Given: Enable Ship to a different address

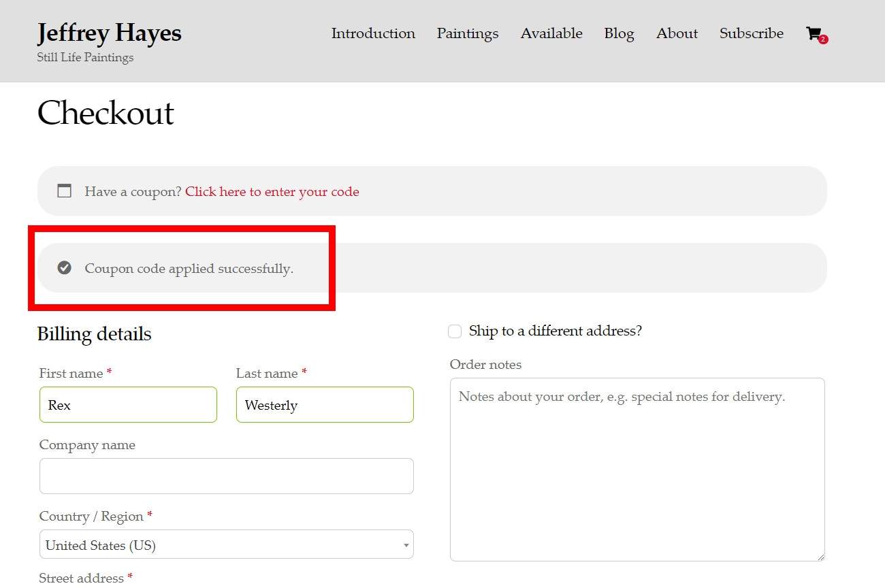Looking at the screenshot, I should (x=455, y=331).
